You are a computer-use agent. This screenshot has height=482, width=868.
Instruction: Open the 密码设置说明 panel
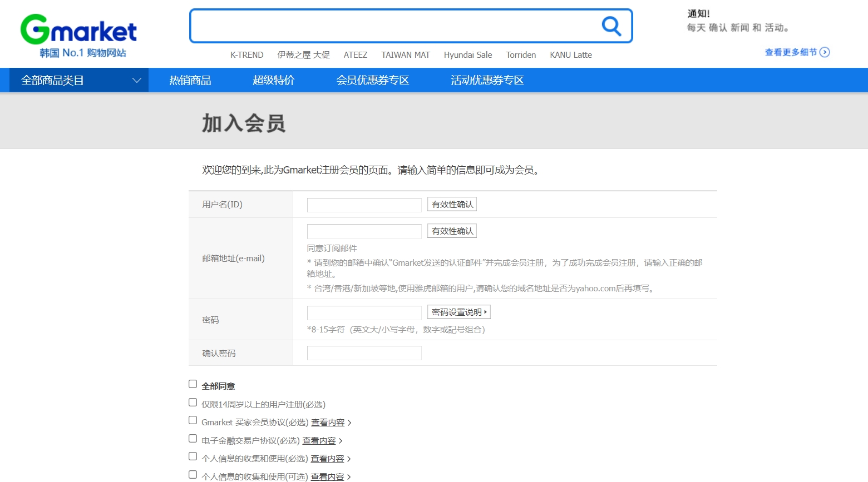coord(458,311)
